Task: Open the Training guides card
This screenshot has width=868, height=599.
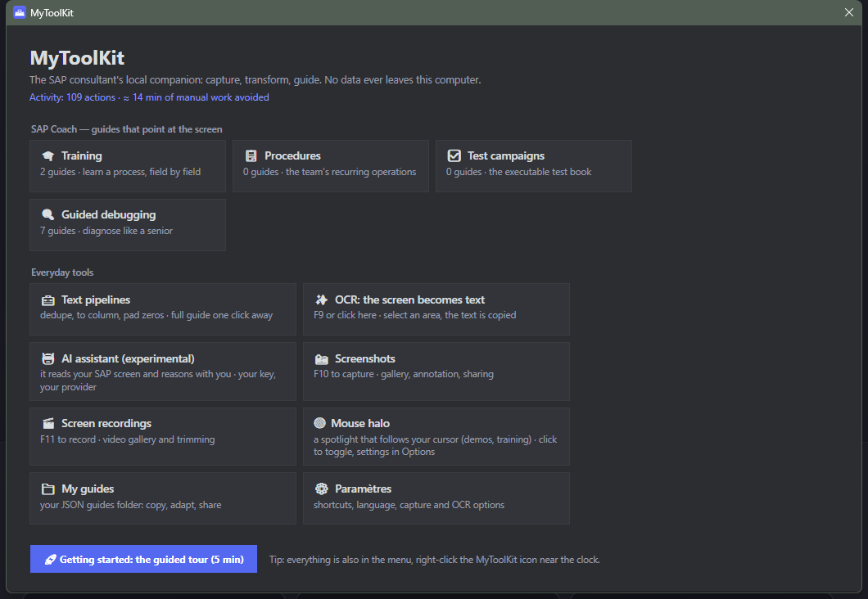Action: (x=127, y=166)
